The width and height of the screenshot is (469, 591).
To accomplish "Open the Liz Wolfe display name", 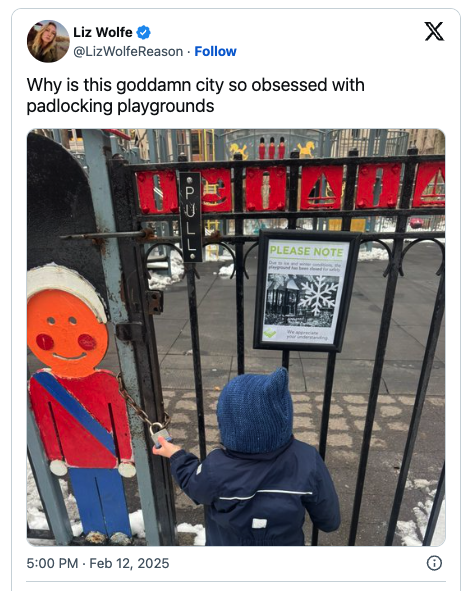I will 103,32.
